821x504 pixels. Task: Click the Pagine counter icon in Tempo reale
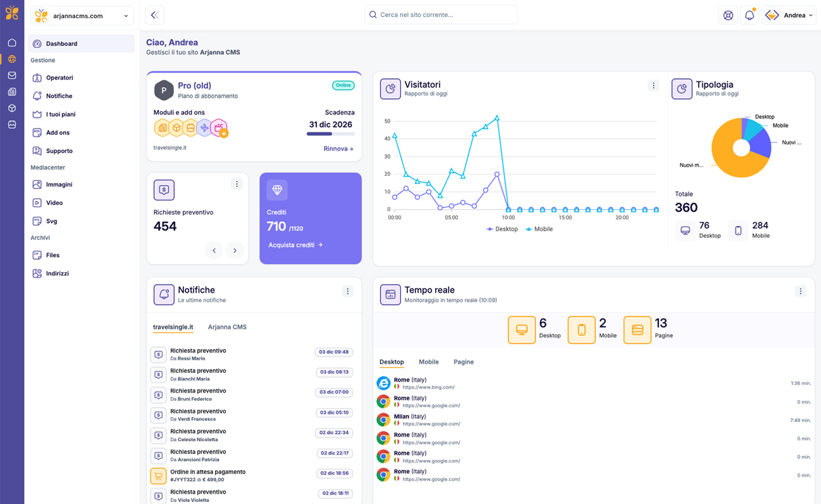[x=637, y=330]
